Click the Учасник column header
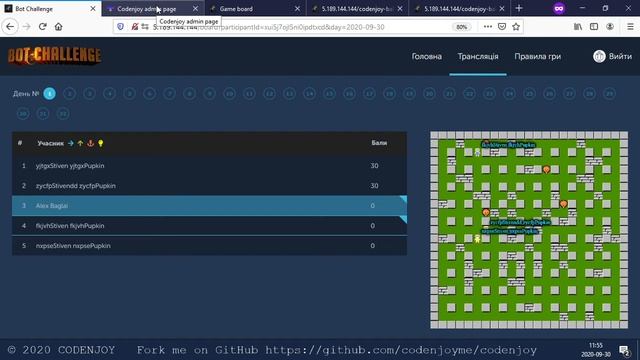Viewport: 640px width, 360px height. 50,143
